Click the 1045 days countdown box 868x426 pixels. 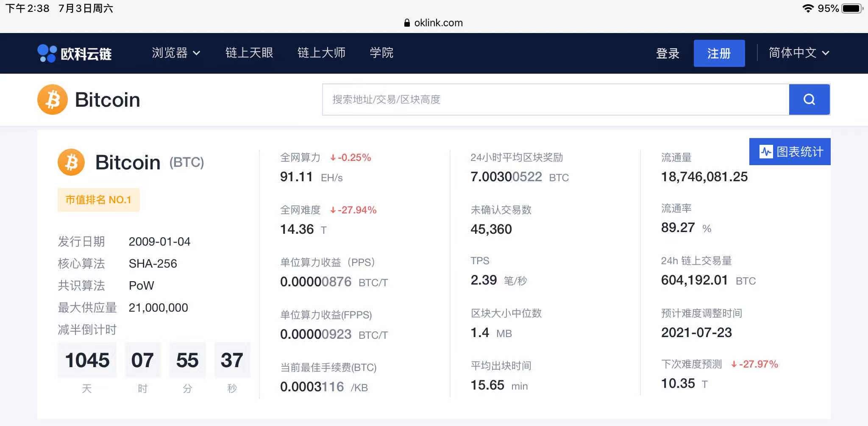click(x=87, y=360)
